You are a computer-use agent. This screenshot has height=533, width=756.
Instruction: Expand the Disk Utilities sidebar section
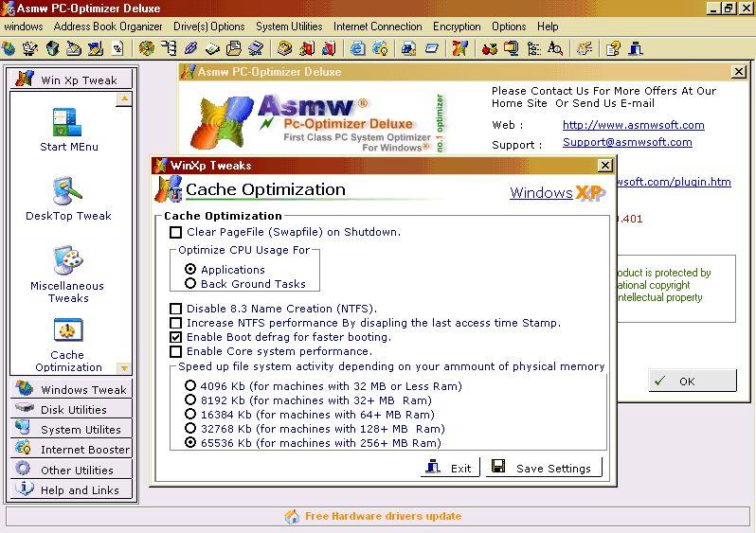[x=71, y=409]
